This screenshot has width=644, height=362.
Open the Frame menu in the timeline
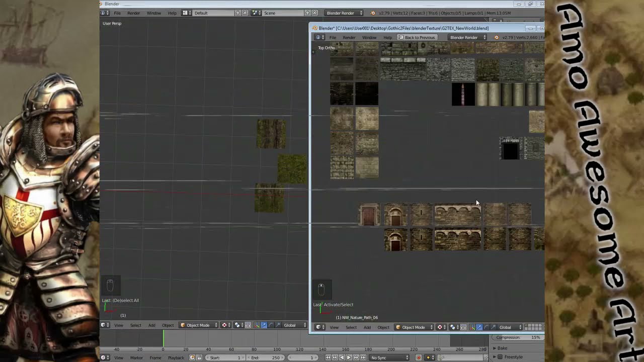click(155, 358)
